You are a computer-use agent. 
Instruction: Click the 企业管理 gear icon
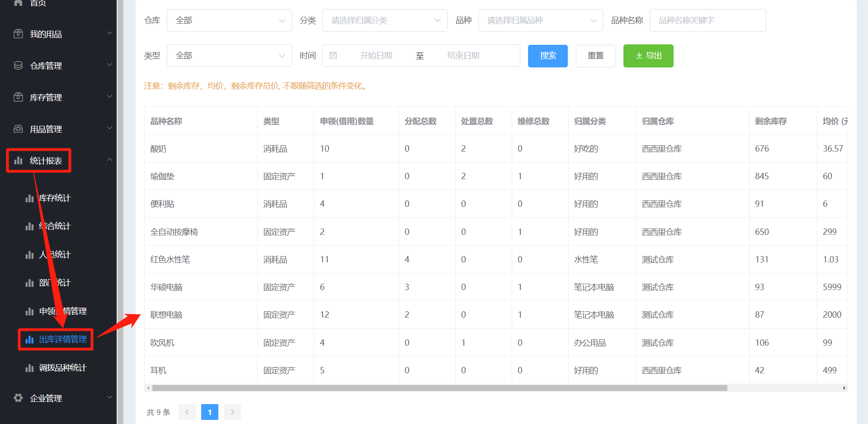click(18, 398)
